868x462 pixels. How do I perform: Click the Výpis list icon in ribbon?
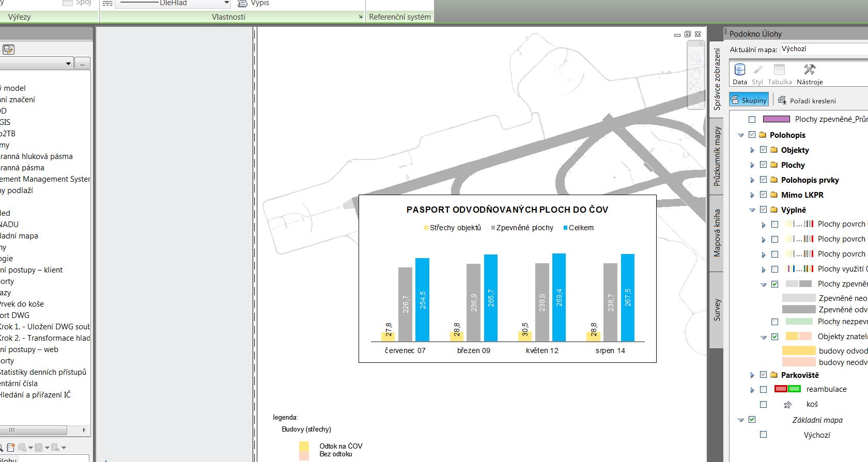tap(242, 3)
